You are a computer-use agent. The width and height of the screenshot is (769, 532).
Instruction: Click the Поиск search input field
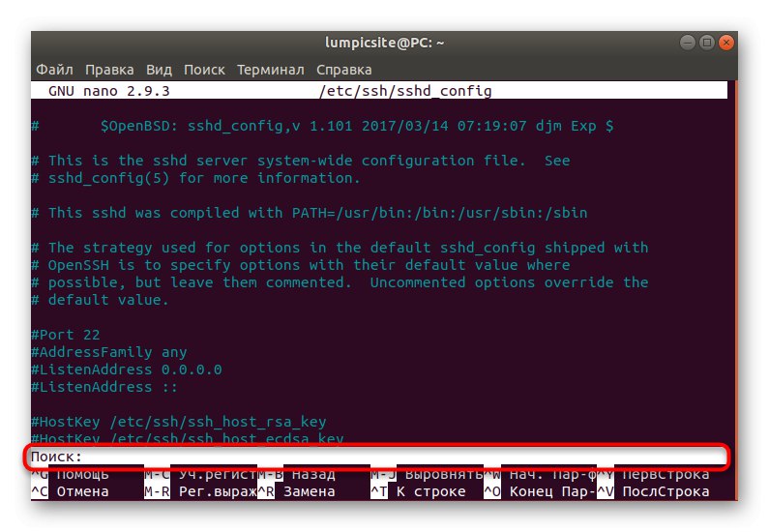(378, 457)
